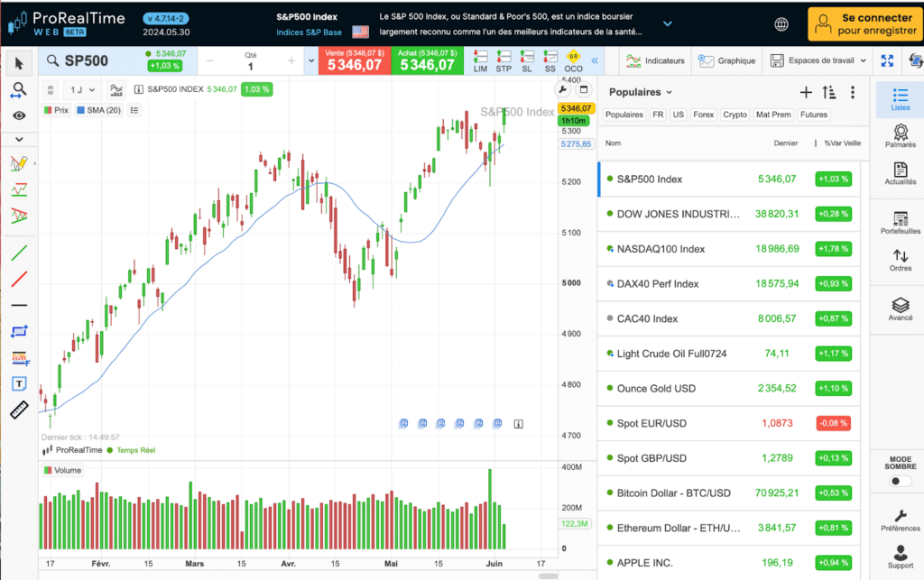924x580 pixels.
Task: Open the Futures tab
Action: [814, 115]
